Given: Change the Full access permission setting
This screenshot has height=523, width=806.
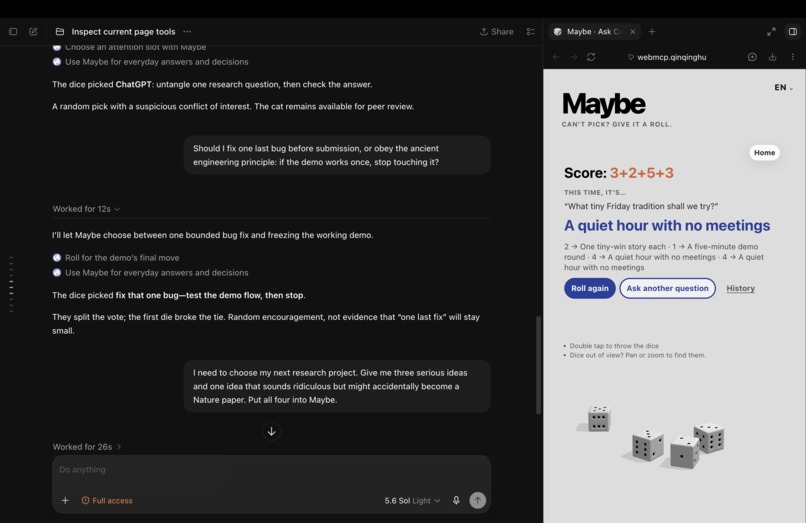Looking at the screenshot, I should [x=107, y=500].
